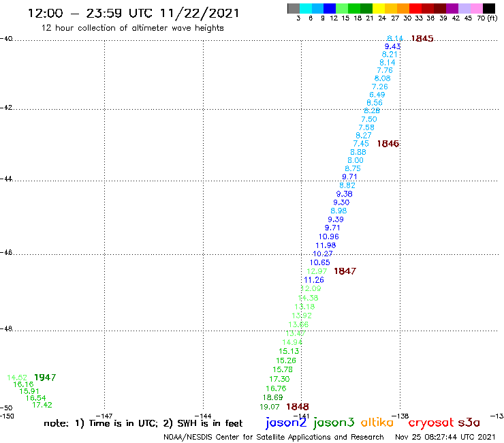Select the 1847 time marker
Viewport: 504px width, 443px height.
point(345,271)
